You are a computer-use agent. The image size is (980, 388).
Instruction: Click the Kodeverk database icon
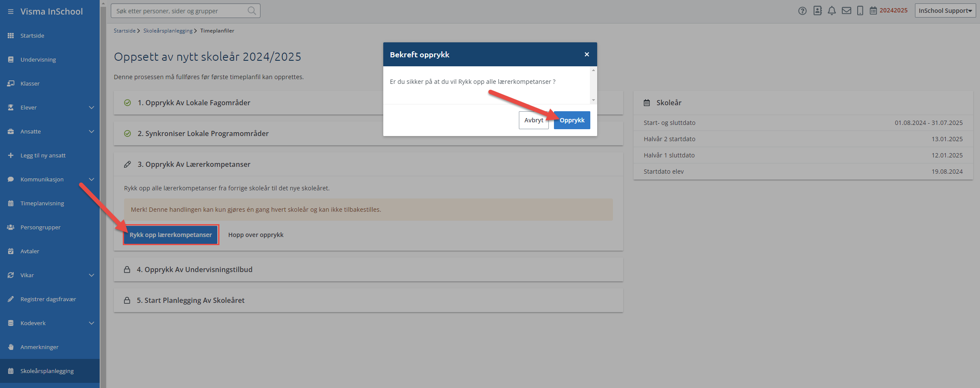11,323
